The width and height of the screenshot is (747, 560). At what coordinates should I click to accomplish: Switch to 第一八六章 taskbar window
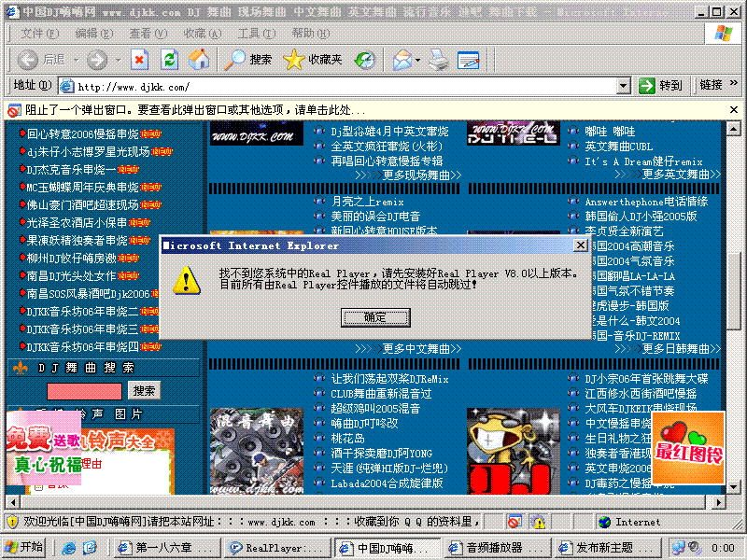(x=167, y=548)
